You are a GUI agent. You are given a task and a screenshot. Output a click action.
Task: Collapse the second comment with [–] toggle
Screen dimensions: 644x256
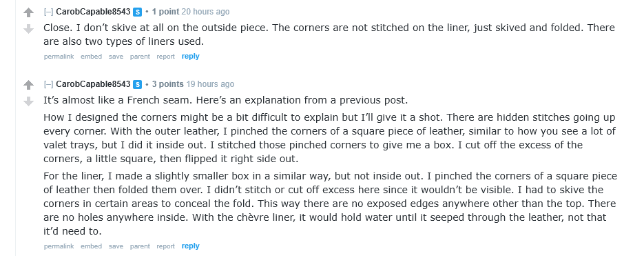click(48, 84)
